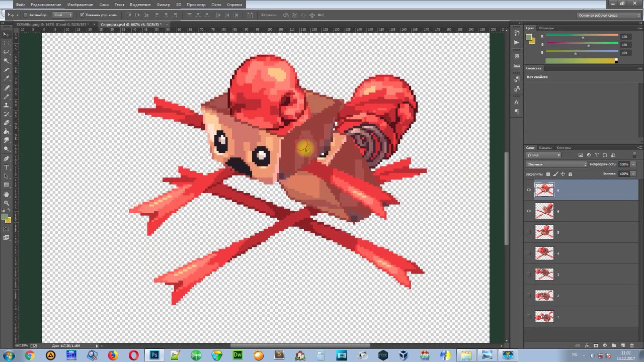Open the Character panel icon
The width and height of the screenshot is (644, 362).
tap(517, 102)
